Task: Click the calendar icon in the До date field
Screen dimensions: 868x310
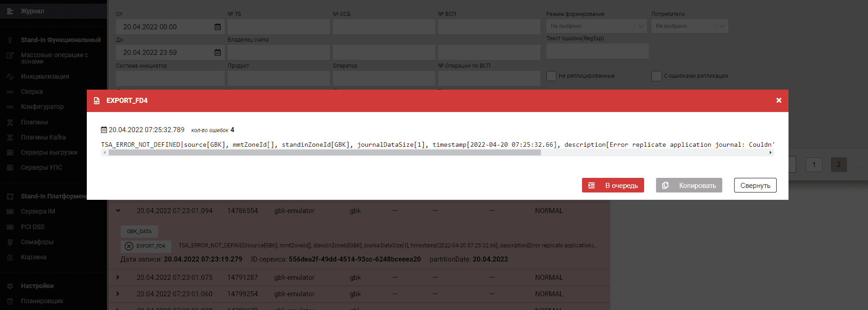Action: [x=217, y=53]
